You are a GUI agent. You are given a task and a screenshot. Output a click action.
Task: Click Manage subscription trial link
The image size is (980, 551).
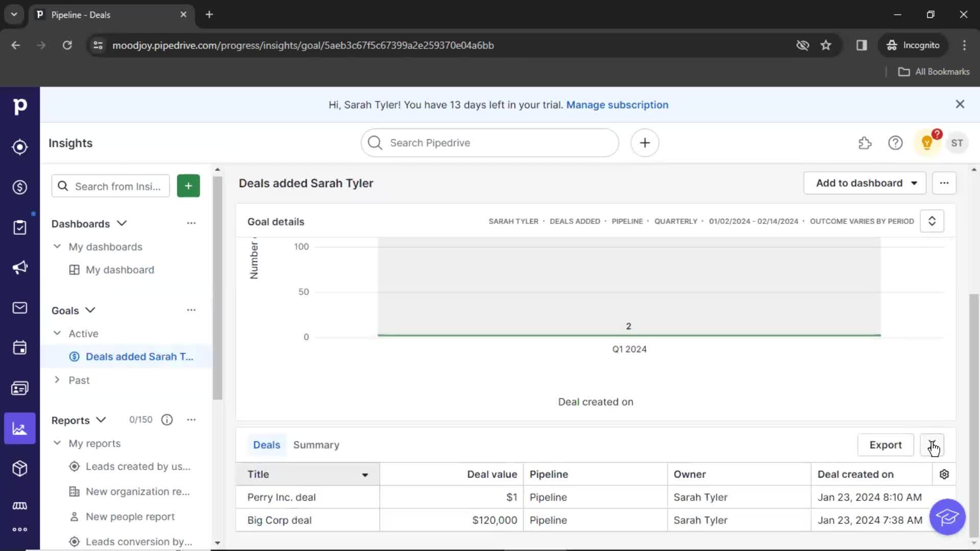pos(617,104)
